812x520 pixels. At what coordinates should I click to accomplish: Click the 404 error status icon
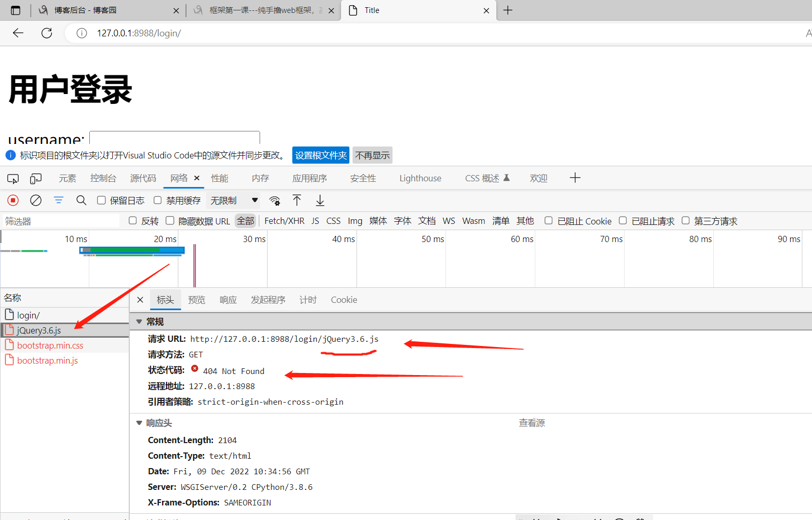tap(195, 368)
